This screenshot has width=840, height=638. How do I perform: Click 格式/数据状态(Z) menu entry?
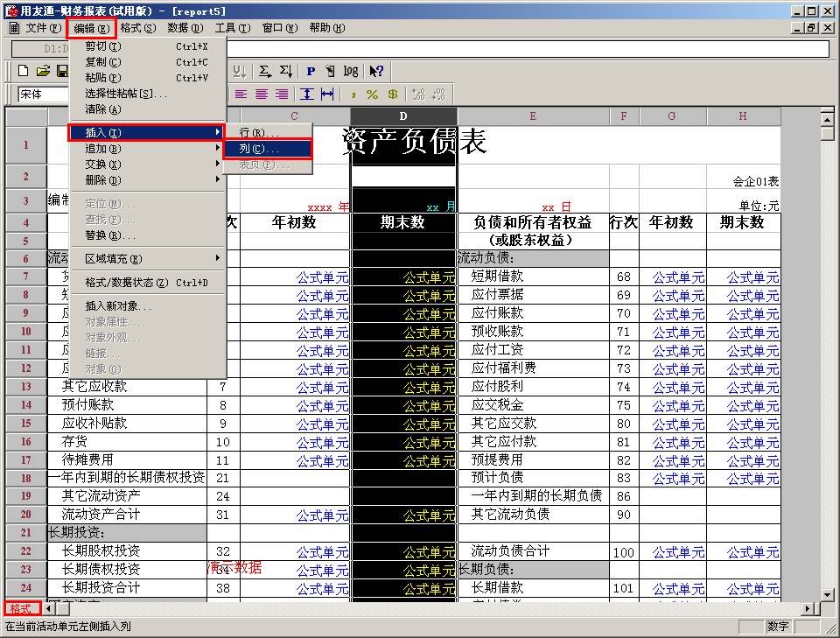pos(148,283)
